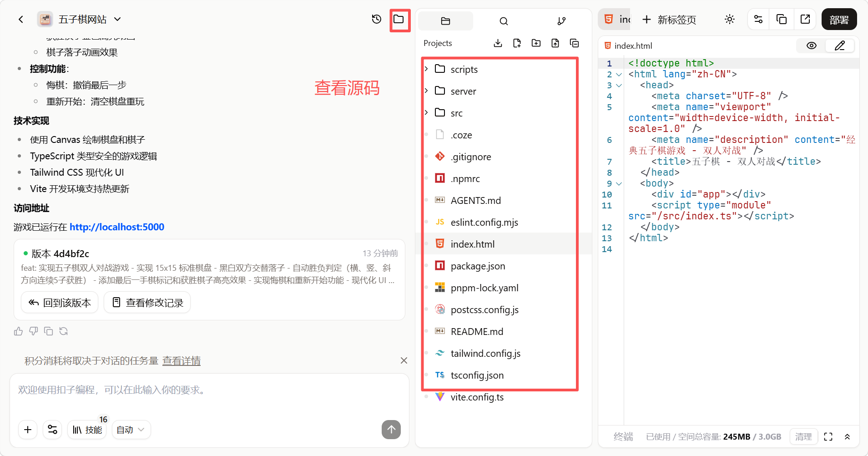Viewport: 868px width, 456px height.
Task: Add attachment with plus button
Action: (x=28, y=430)
